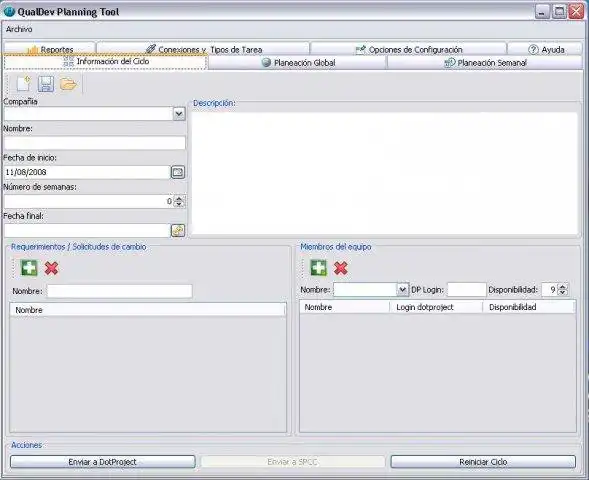Click the Fecha de inicio date field
The image size is (589, 480).
87,172
